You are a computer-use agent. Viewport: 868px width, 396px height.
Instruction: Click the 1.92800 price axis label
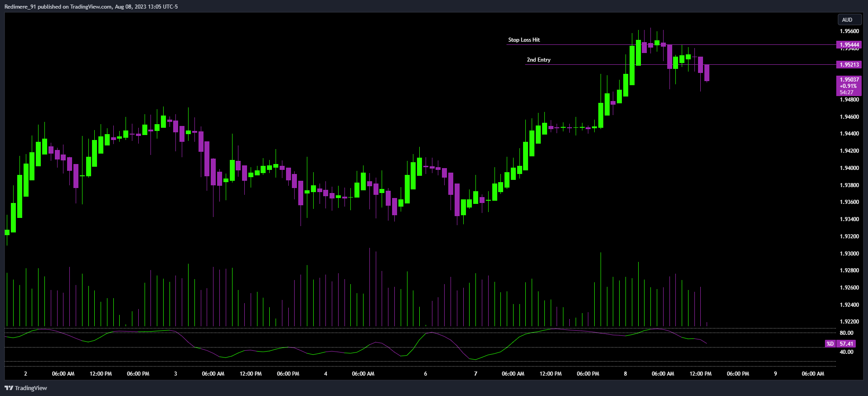pos(849,270)
